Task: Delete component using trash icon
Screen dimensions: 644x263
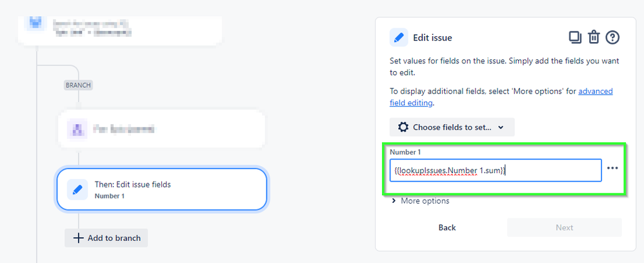Action: 594,37
